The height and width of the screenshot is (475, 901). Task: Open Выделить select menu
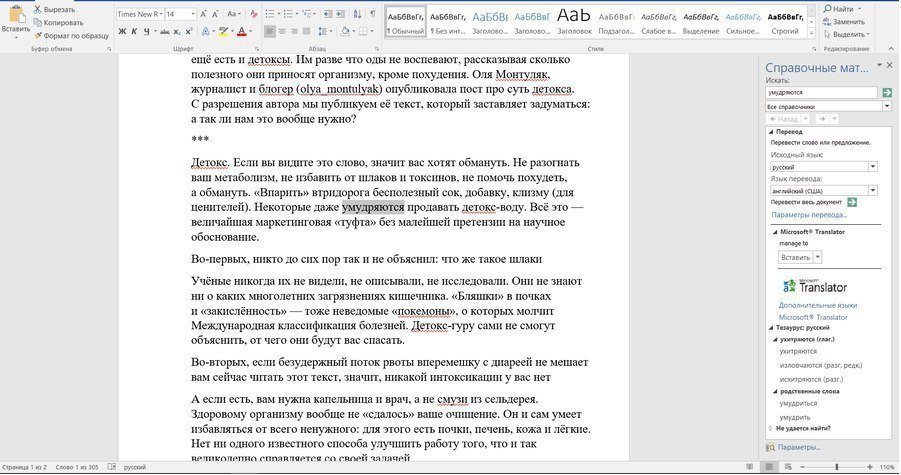click(846, 34)
